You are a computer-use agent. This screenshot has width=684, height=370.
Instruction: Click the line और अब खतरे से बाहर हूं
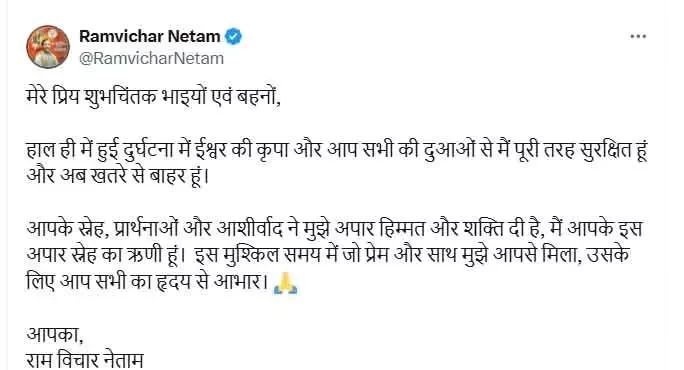(118, 177)
